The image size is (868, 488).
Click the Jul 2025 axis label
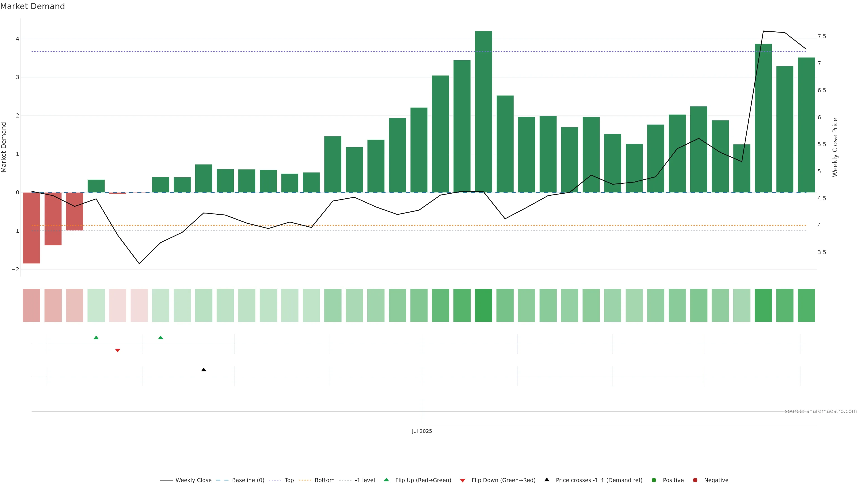[x=422, y=432]
